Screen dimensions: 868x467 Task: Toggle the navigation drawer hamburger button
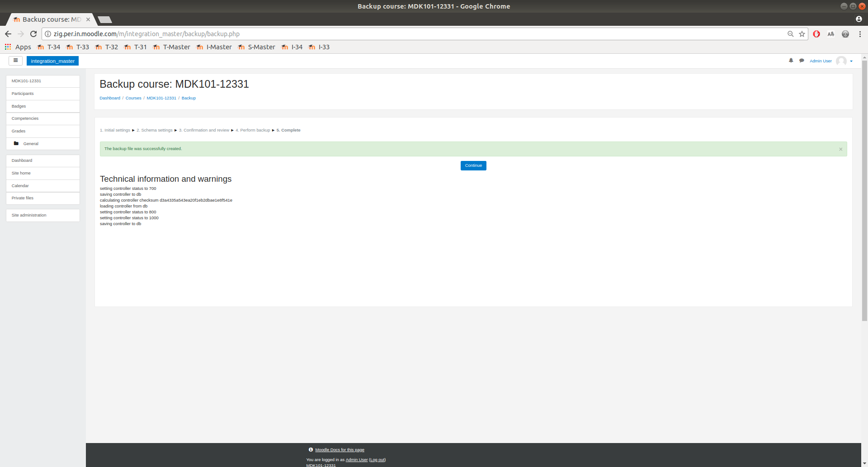15,61
